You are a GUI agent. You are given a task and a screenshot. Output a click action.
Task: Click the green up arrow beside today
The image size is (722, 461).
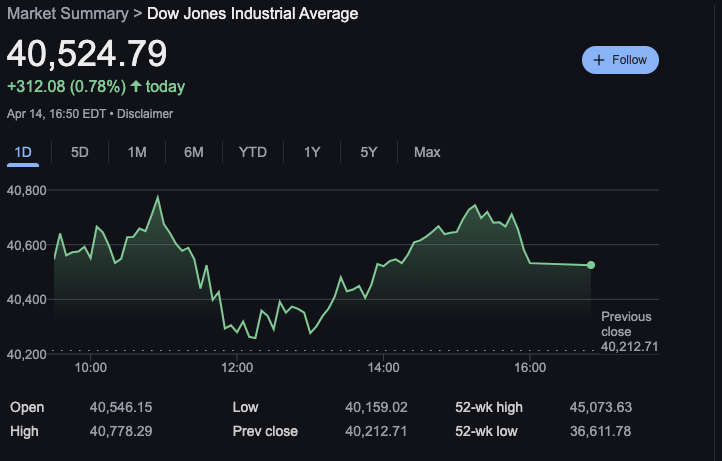point(135,87)
